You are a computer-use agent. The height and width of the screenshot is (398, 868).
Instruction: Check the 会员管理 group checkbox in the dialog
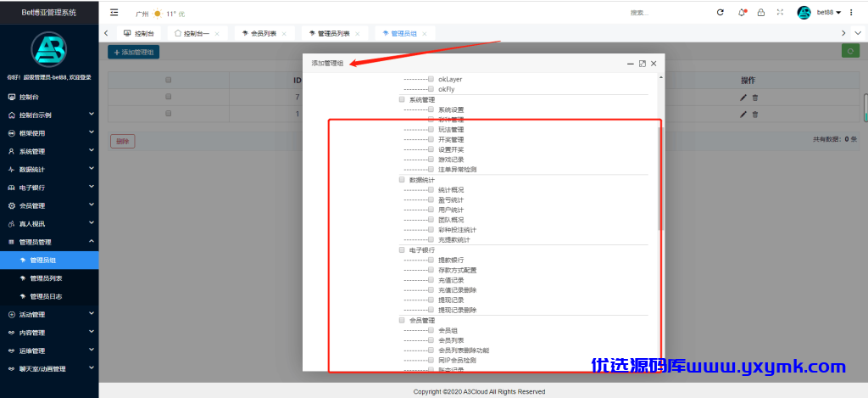click(402, 321)
